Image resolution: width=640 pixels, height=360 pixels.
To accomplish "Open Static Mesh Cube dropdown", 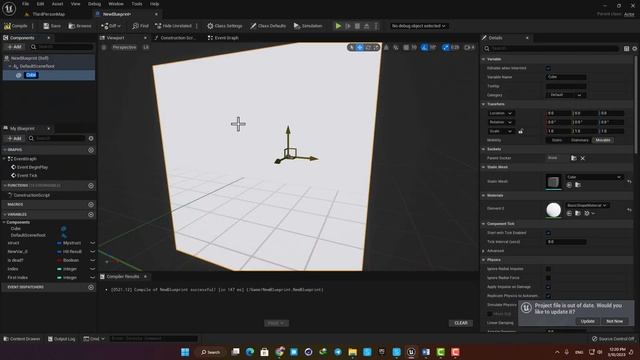I will [594, 177].
